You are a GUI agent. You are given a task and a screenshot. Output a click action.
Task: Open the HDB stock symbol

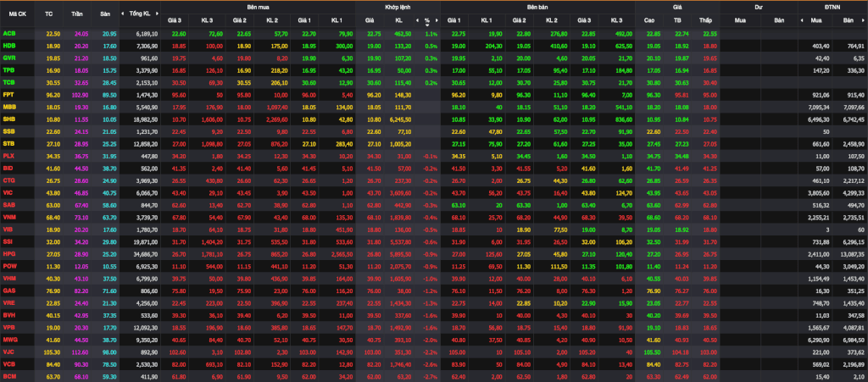tap(8, 46)
